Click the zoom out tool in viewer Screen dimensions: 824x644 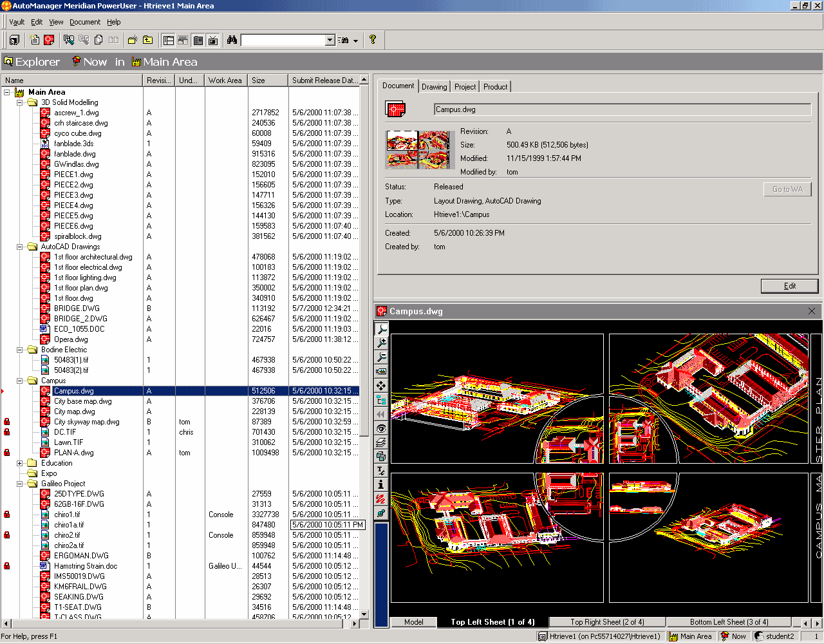click(x=381, y=357)
